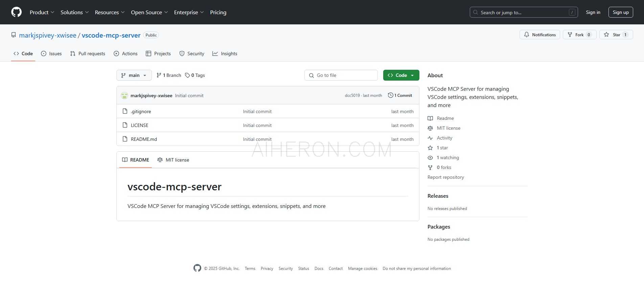Open the Packages heading link
This screenshot has width=644, height=298.
(x=439, y=227)
